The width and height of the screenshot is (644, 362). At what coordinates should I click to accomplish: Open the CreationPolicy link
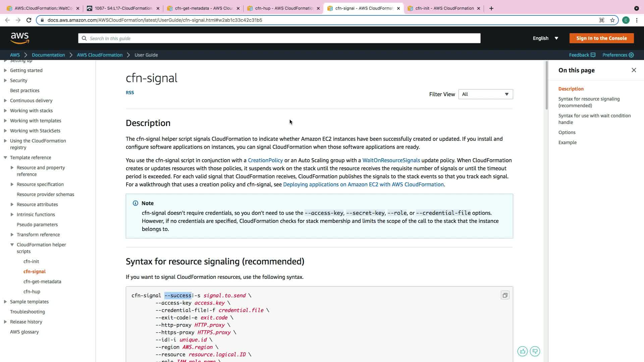265,160
